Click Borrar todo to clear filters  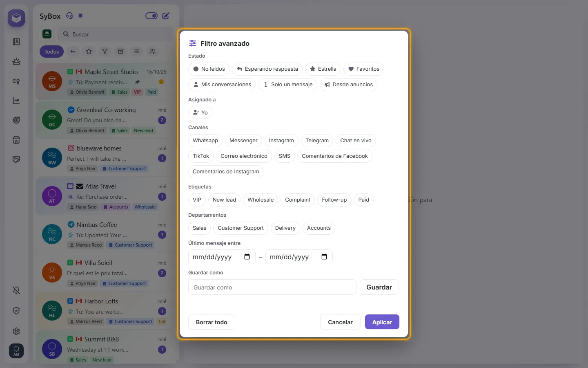[x=212, y=322]
